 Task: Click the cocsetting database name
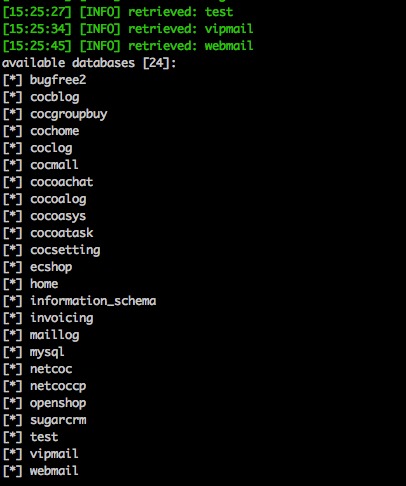click(65, 250)
